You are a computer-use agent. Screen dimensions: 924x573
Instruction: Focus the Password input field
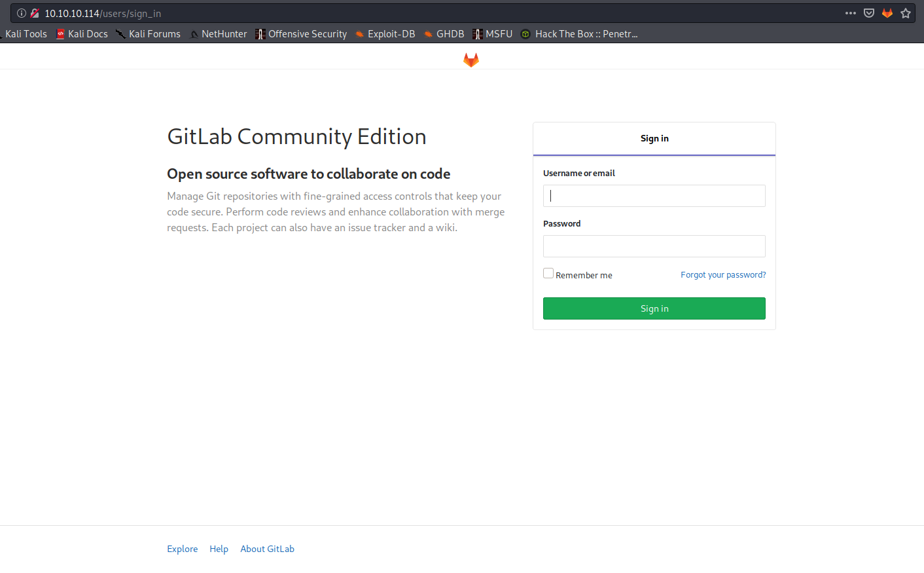pos(654,246)
